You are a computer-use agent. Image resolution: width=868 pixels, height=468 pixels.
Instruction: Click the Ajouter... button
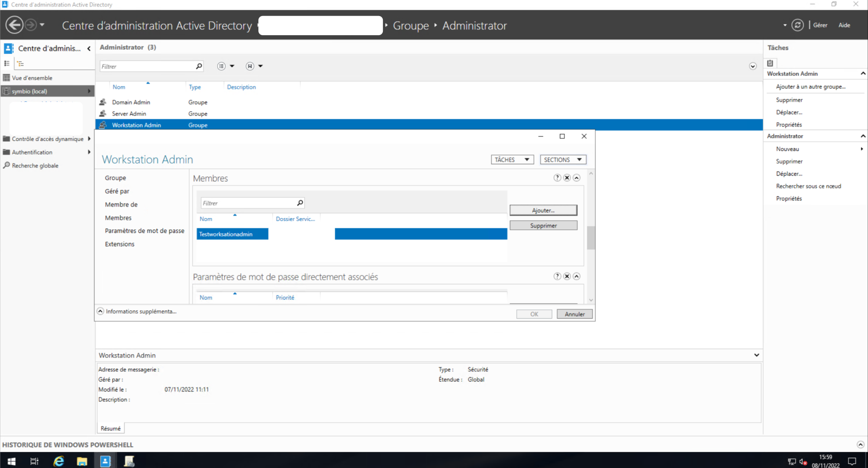pyautogui.click(x=544, y=210)
